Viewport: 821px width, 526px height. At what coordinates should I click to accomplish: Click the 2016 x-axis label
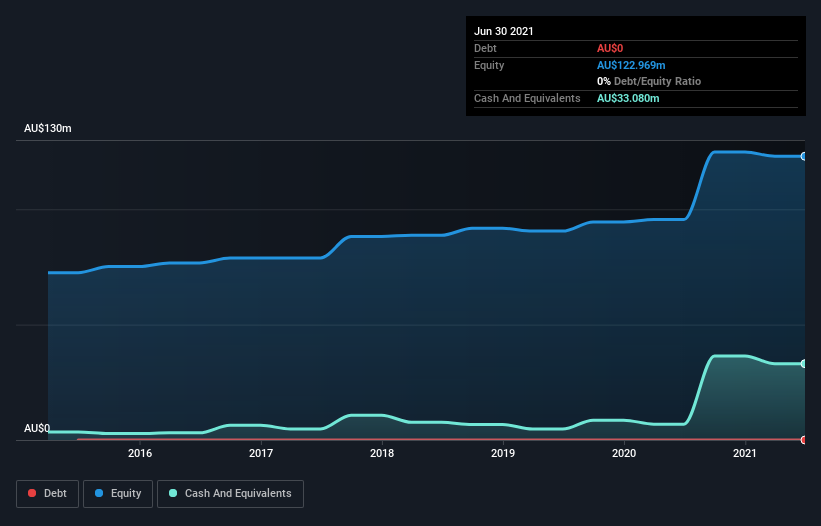click(140, 453)
